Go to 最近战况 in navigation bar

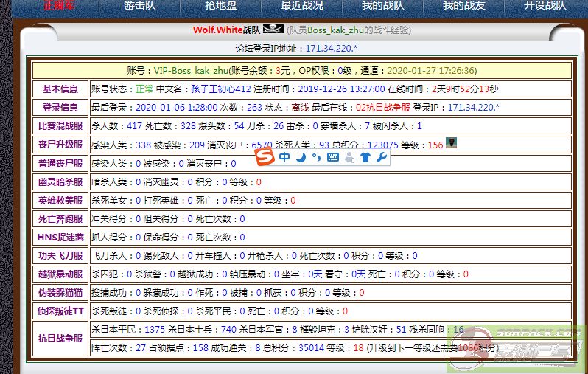pos(302,6)
